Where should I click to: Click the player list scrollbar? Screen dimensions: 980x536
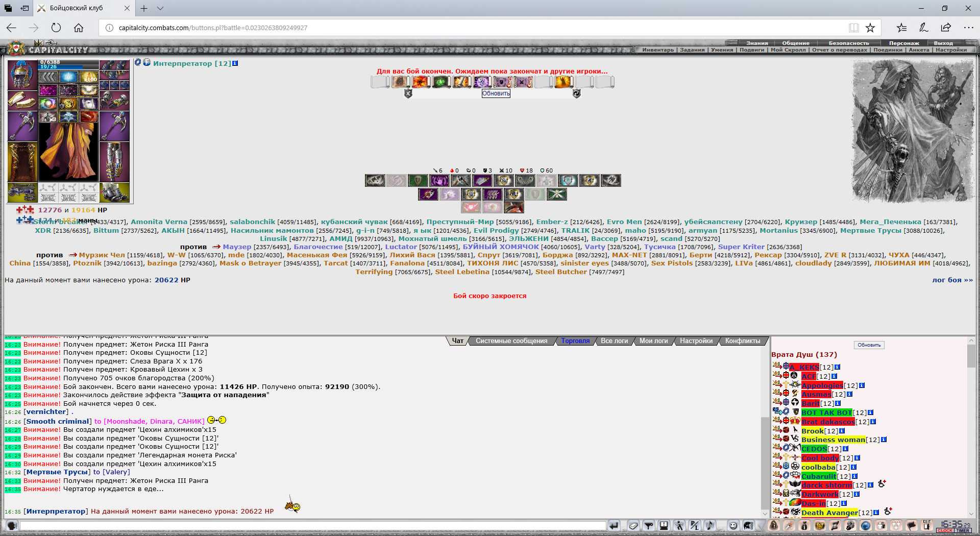971,428
